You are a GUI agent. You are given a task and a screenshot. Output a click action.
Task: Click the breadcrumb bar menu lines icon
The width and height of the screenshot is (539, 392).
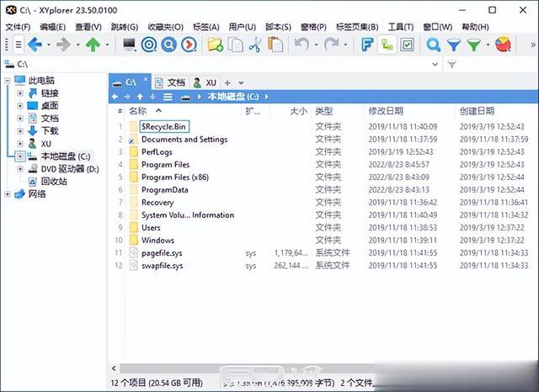click(x=168, y=97)
